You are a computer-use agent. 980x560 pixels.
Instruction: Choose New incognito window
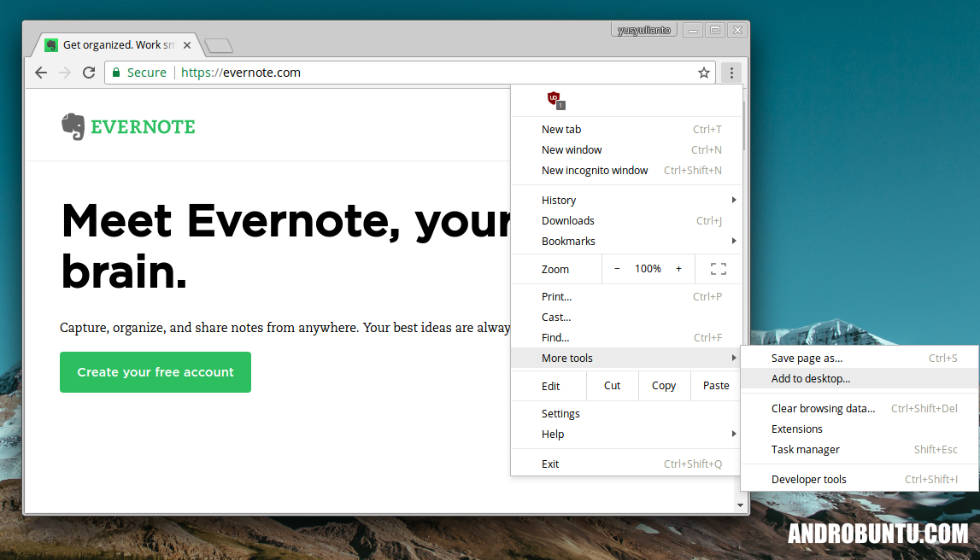coord(595,170)
